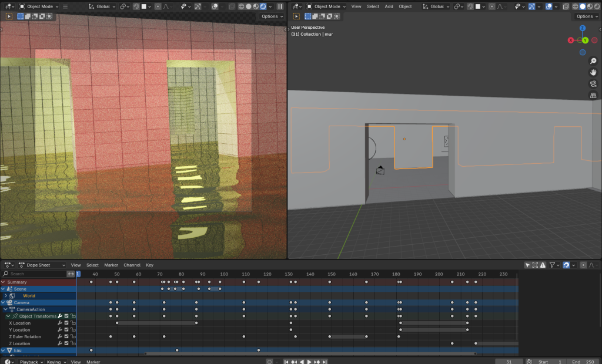Click the End frame field showing 250
The width and height of the screenshot is (602, 364).
pos(582,362)
